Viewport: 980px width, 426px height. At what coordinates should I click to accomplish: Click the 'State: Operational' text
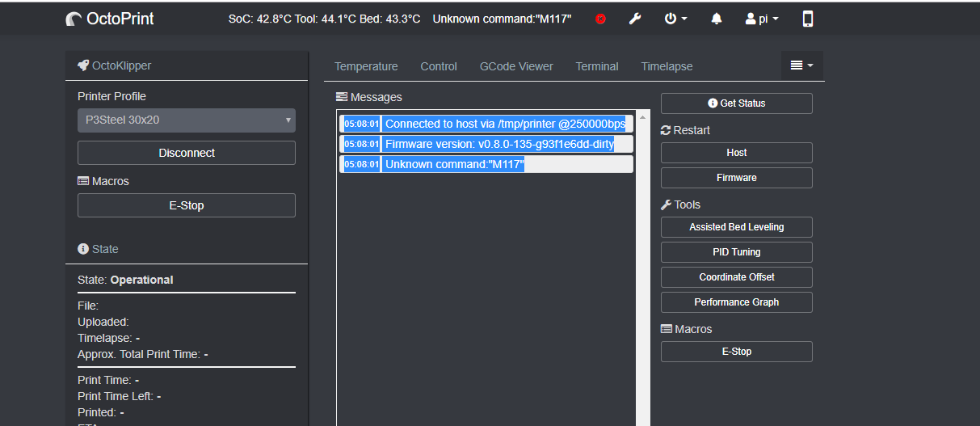click(125, 280)
